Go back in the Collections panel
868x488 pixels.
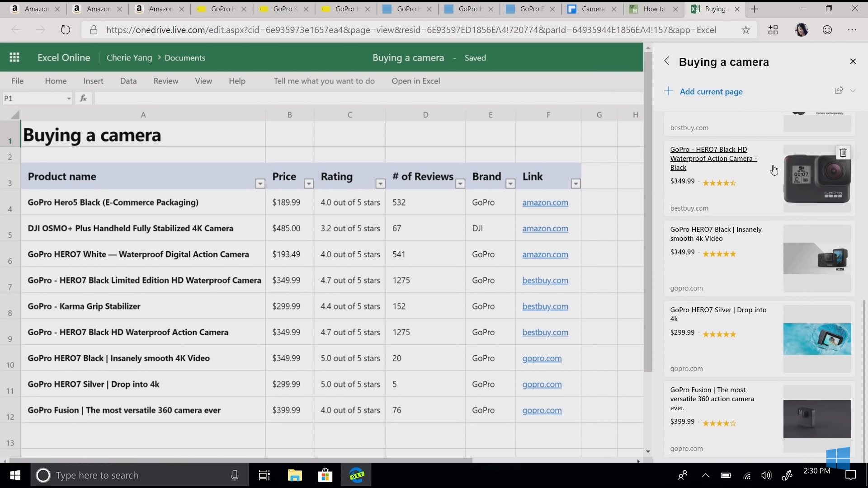click(667, 61)
